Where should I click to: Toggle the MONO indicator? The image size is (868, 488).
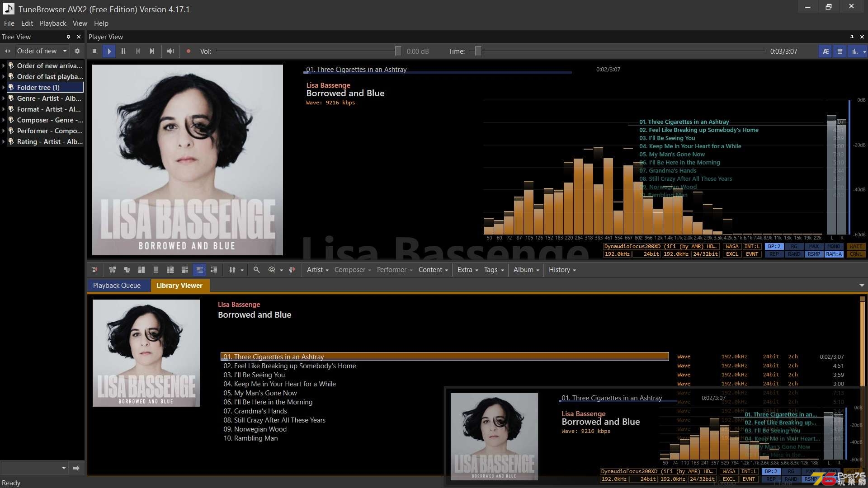[834, 246]
